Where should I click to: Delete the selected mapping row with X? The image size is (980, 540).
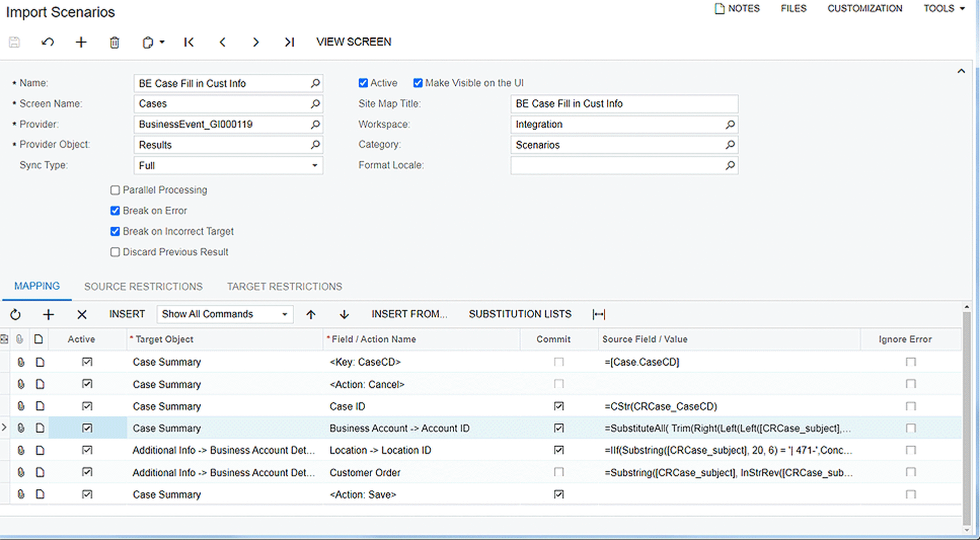tap(82, 314)
